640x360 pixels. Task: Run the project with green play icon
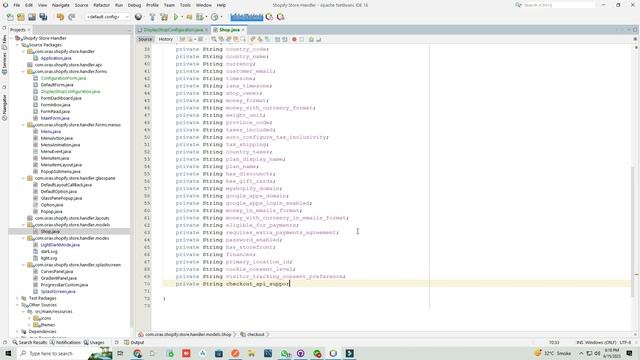[176, 17]
